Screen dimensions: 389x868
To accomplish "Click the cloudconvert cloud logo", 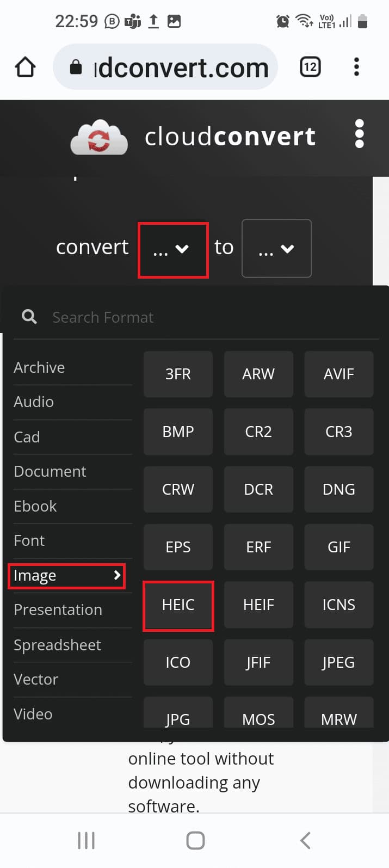I will (99, 137).
